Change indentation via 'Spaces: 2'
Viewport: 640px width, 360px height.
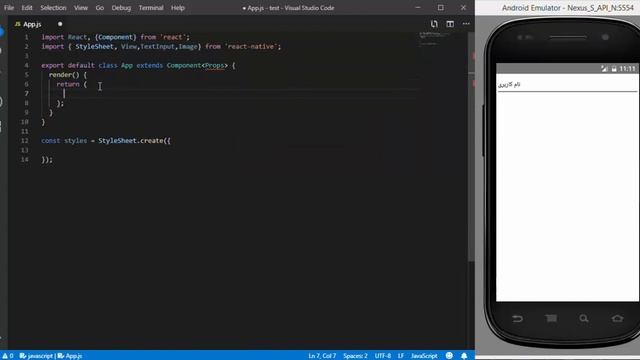(355, 356)
